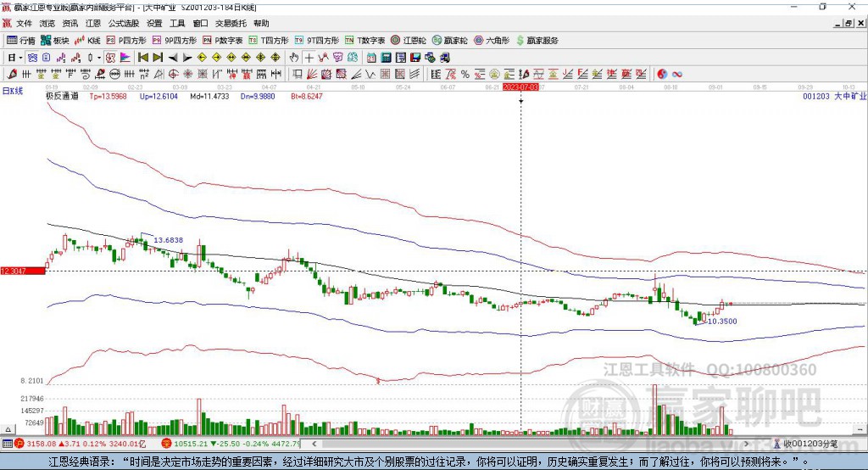Open the 帮助 menu
This screenshot has width=868, height=470.
pyautogui.click(x=261, y=23)
